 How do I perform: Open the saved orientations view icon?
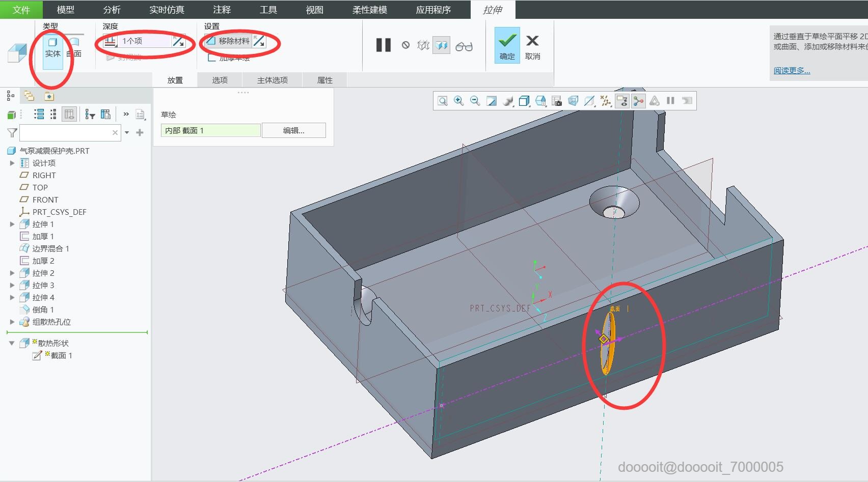pos(540,101)
